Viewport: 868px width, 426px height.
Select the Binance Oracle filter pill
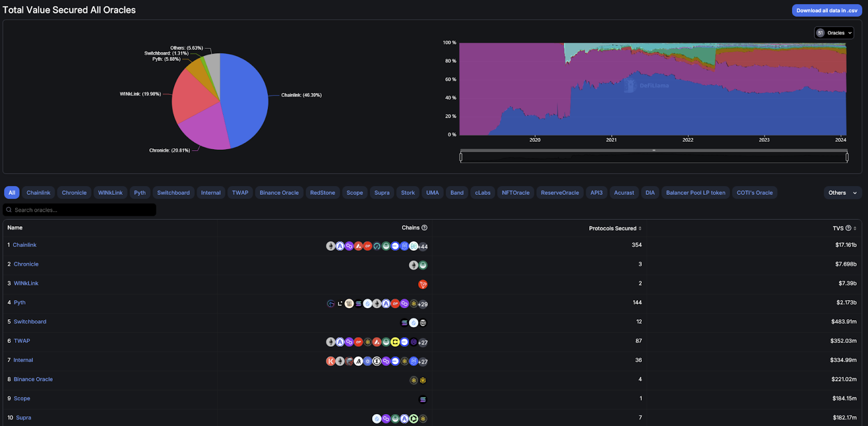pos(279,193)
